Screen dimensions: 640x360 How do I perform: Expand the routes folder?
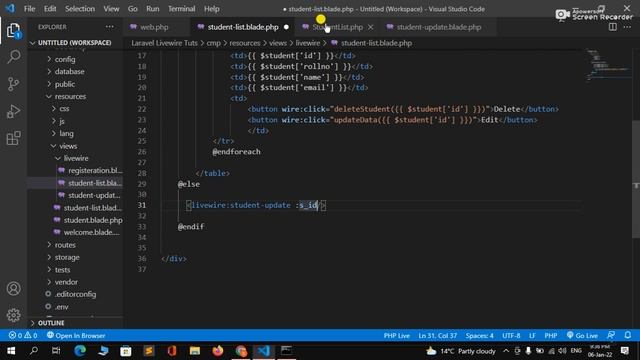(65, 245)
